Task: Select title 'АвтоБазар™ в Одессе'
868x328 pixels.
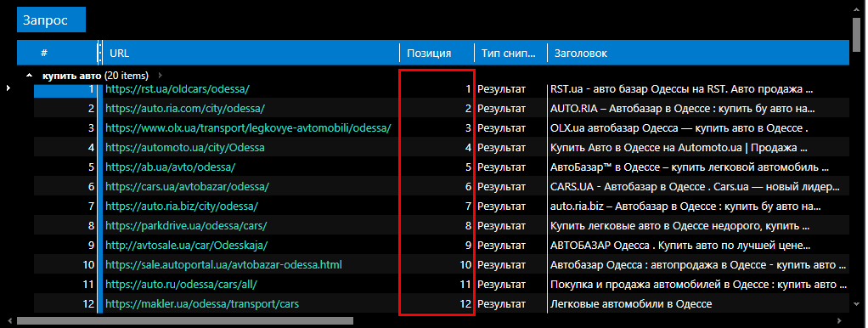Action: tap(689, 167)
